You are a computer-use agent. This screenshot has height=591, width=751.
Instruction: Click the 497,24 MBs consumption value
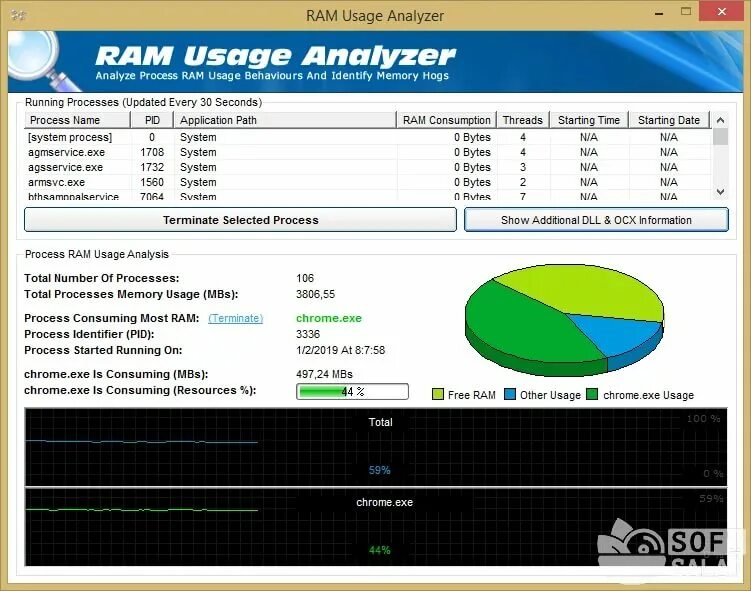click(x=324, y=374)
